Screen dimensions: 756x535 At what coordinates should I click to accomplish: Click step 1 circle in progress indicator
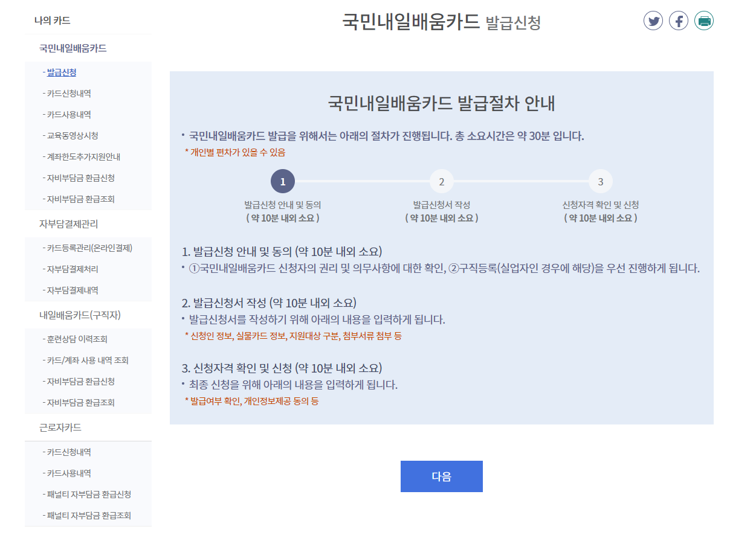click(283, 181)
